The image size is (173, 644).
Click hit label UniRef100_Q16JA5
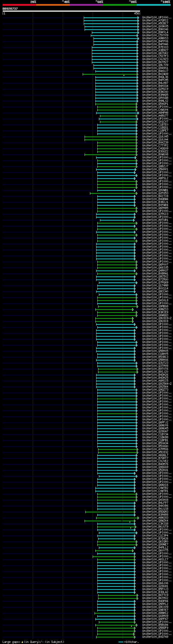tap(155, 137)
